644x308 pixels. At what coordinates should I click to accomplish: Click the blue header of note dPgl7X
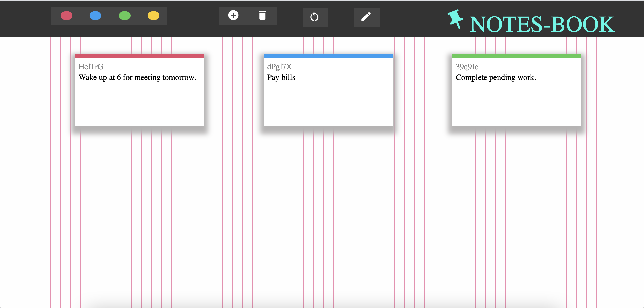[328, 56]
